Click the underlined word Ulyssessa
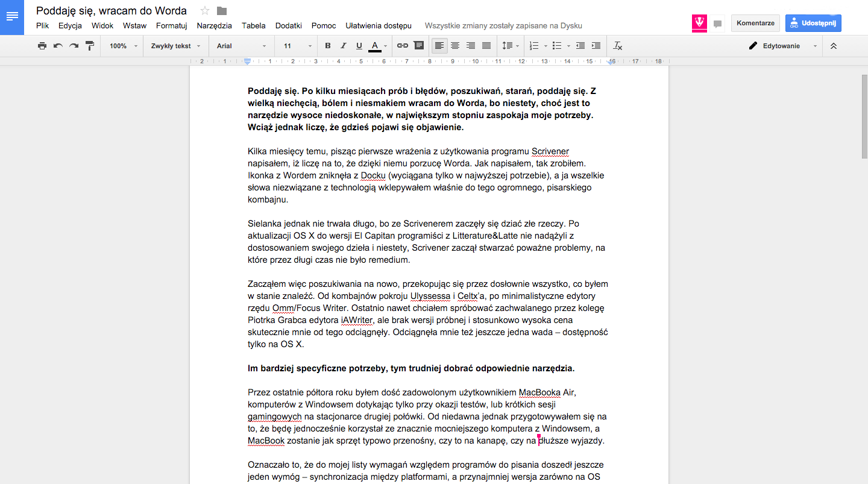This screenshot has height=484, width=868. point(430,296)
